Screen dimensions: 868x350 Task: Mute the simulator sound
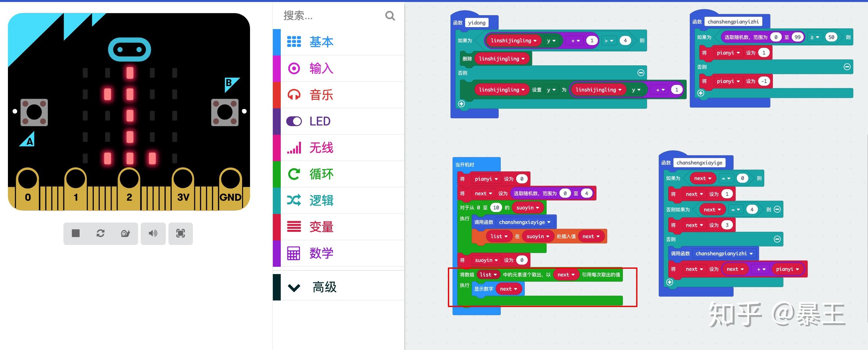[x=153, y=233]
